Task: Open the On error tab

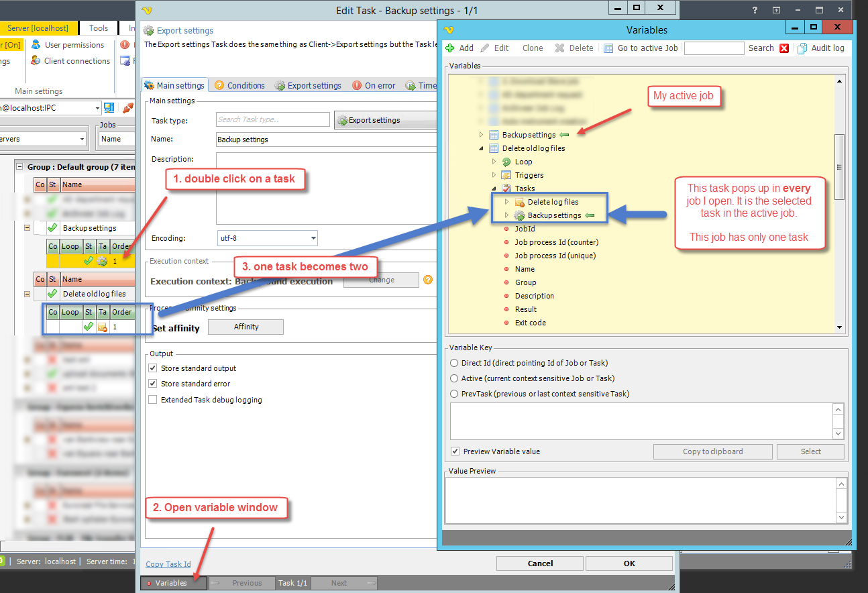Action: [374, 86]
